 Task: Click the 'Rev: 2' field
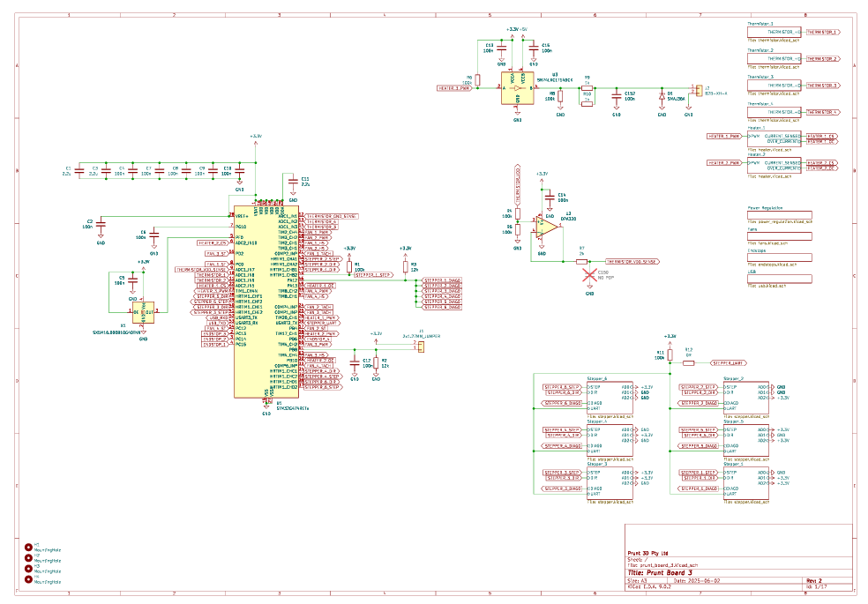[814, 581]
